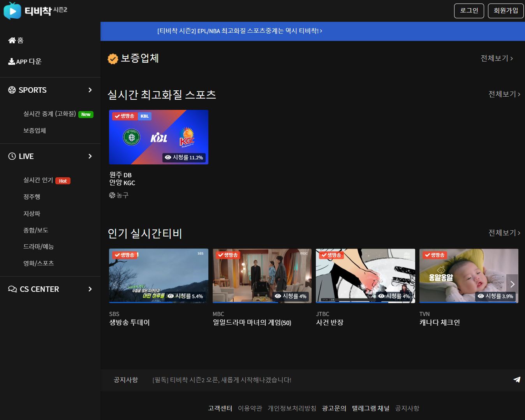The width and height of the screenshot is (525, 420).
Task: Click the New badge beside 실시간 중계
Action: 86,115
